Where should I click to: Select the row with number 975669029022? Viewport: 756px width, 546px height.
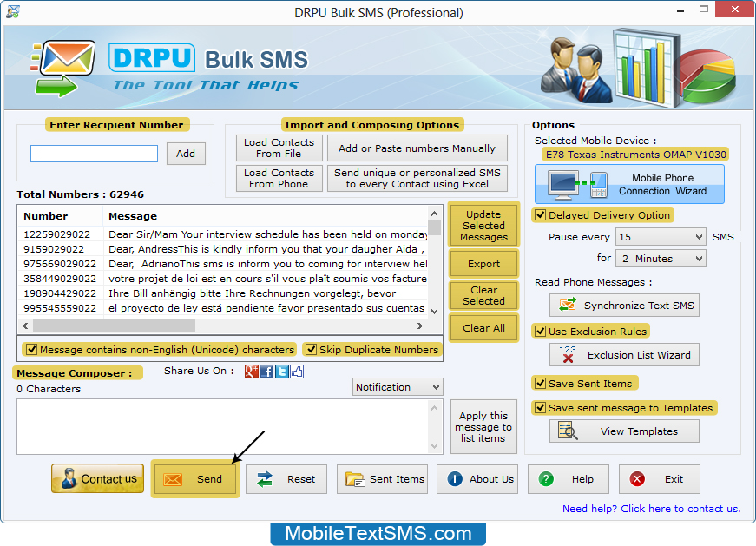click(x=223, y=264)
